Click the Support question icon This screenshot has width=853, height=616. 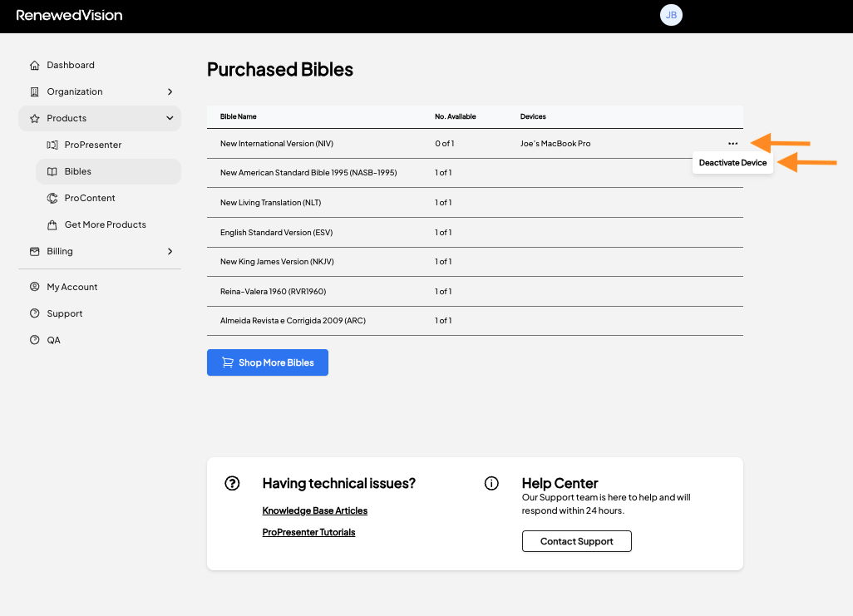pyautogui.click(x=35, y=313)
